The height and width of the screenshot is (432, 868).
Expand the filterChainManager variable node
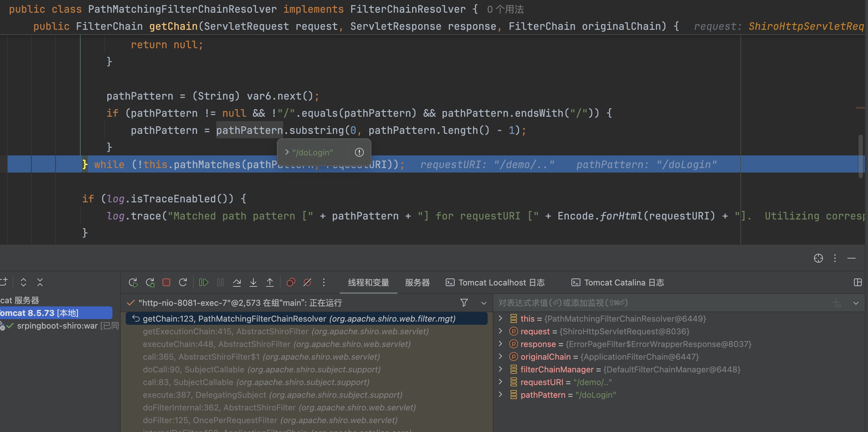tap(500, 369)
